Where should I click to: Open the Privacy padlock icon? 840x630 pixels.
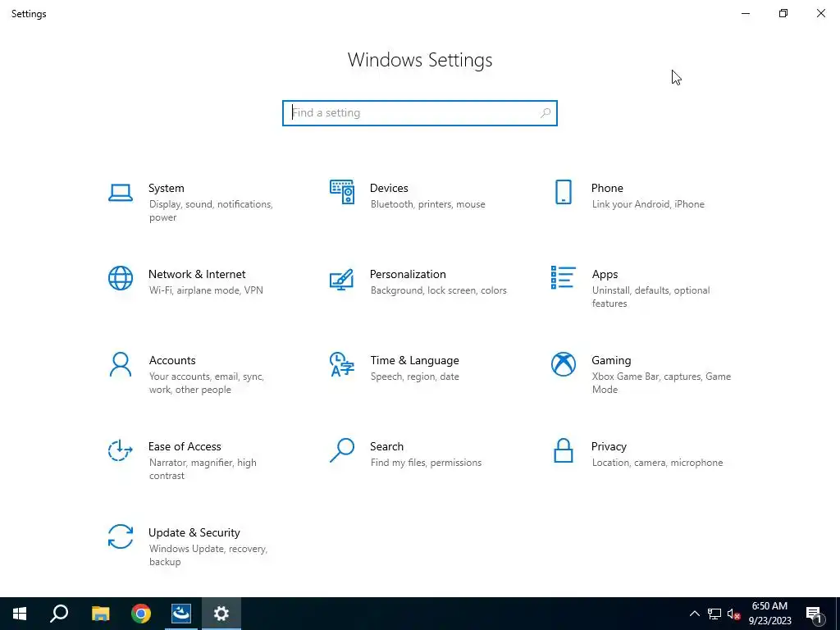coord(563,450)
